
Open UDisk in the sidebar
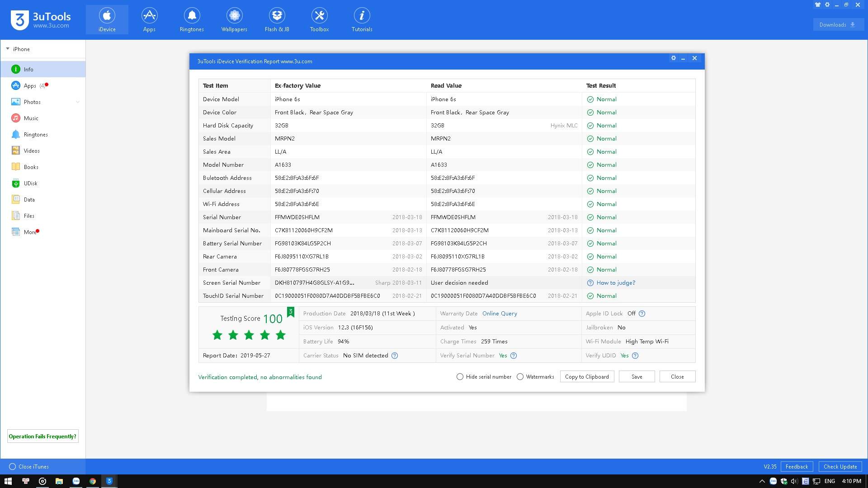(x=30, y=183)
